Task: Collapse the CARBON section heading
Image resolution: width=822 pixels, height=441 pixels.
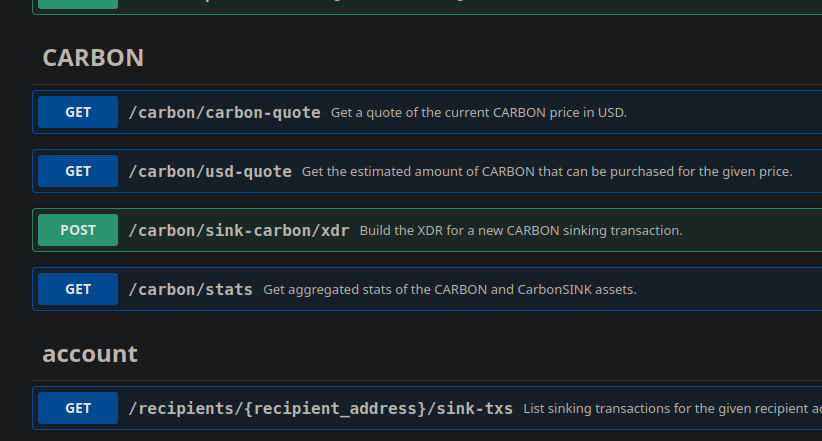Action: point(93,58)
